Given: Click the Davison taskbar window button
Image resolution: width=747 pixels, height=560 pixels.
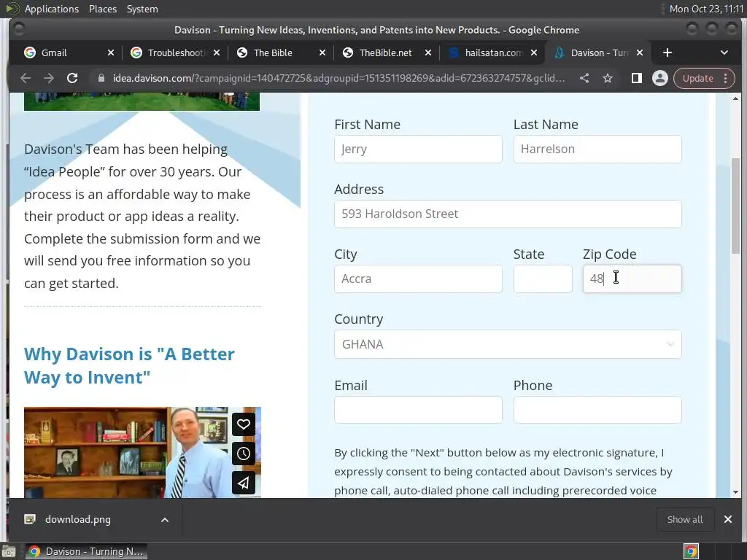Looking at the screenshot, I should [x=86, y=551].
